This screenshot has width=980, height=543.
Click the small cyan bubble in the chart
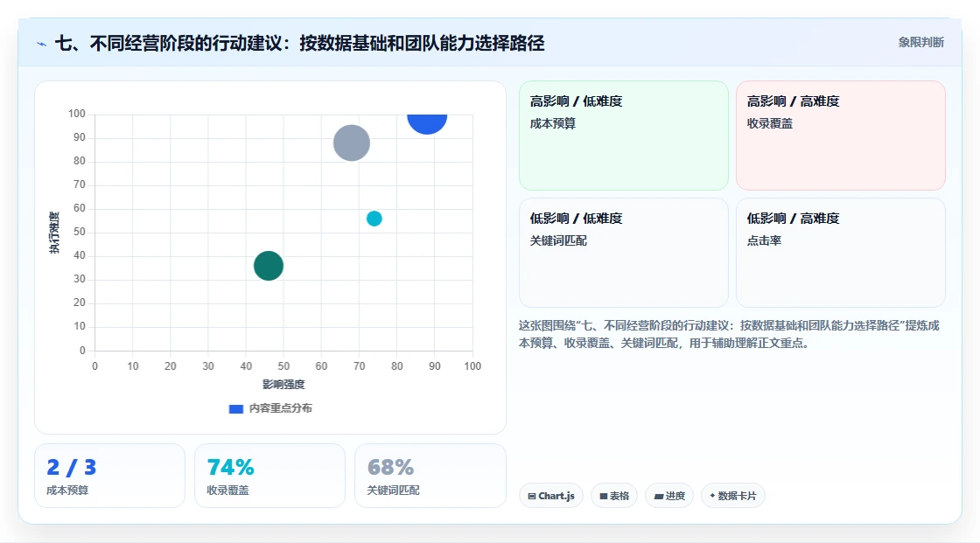click(374, 219)
